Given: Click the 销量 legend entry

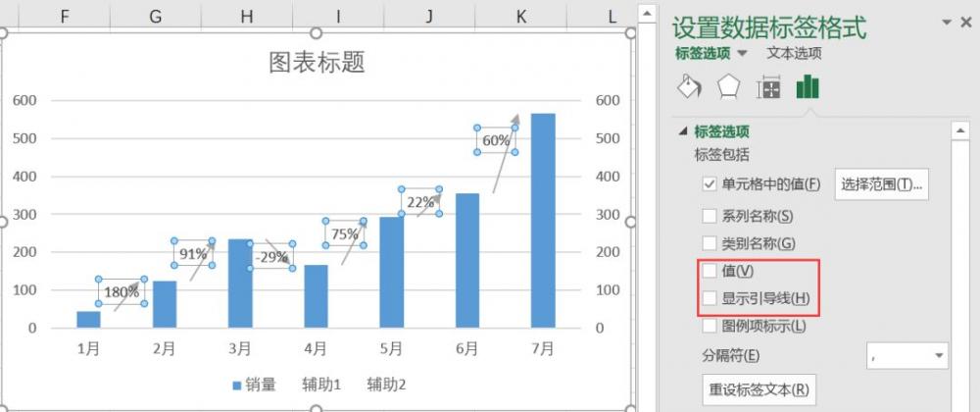Looking at the screenshot, I should [254, 386].
